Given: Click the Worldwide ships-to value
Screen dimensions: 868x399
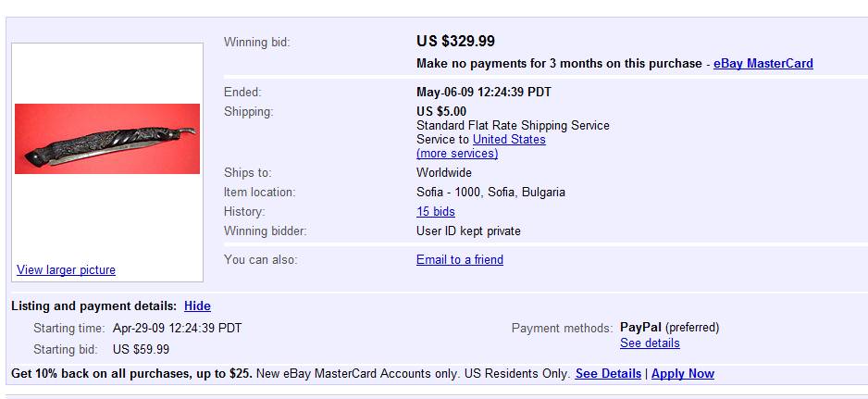Looking at the screenshot, I should pos(444,173).
